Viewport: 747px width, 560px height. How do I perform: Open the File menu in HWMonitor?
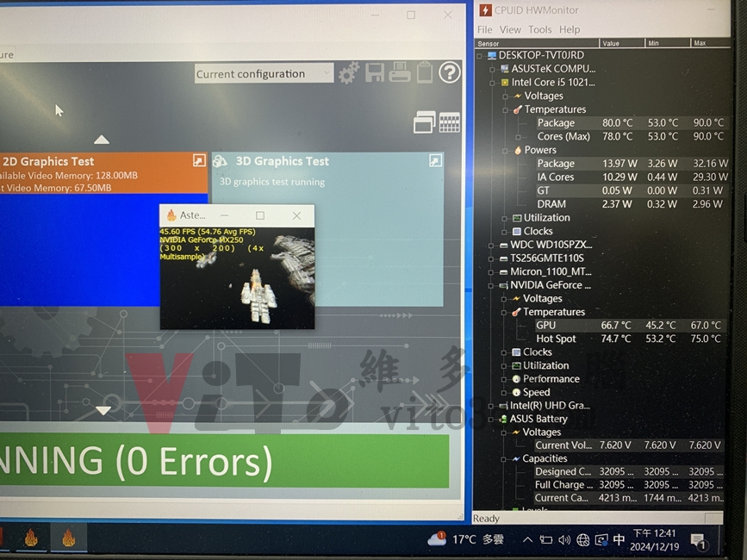point(484,29)
